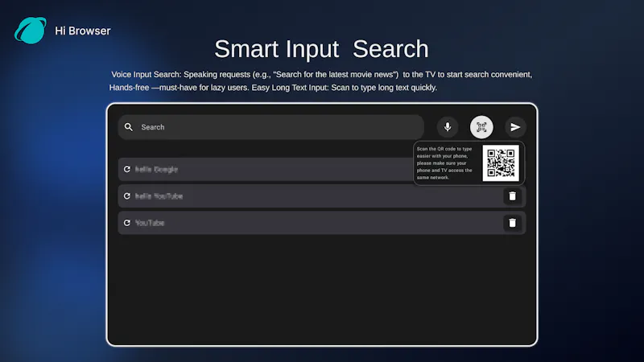Screen dimensions: 644x362
Task: Select the "hello Google" history entry
Action: (266, 169)
